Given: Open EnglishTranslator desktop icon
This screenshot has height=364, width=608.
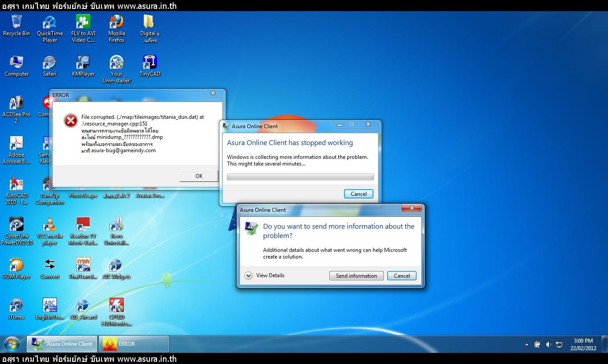Looking at the screenshot, I should coord(50,309).
